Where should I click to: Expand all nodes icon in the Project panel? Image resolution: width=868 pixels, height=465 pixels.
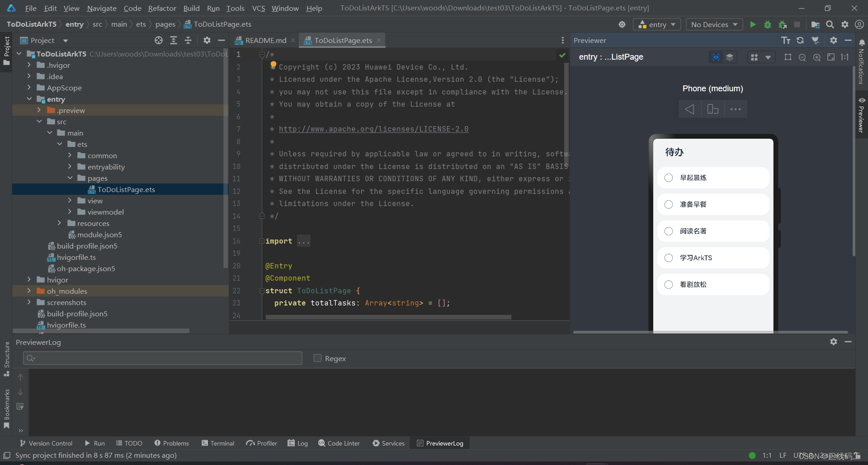point(174,40)
